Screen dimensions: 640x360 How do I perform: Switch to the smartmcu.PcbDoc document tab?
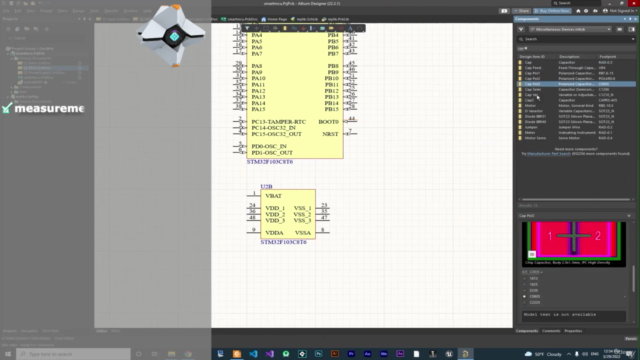[240, 19]
